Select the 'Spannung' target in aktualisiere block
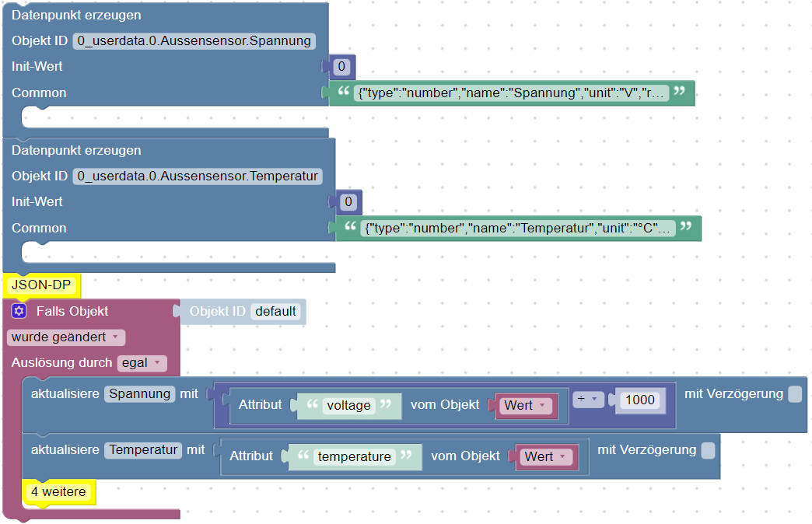The height and width of the screenshot is (524, 812). pyautogui.click(x=140, y=394)
